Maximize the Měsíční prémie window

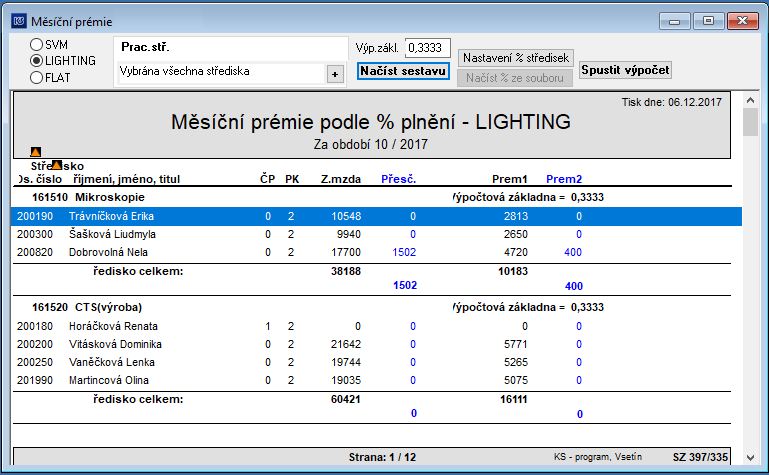708,21
